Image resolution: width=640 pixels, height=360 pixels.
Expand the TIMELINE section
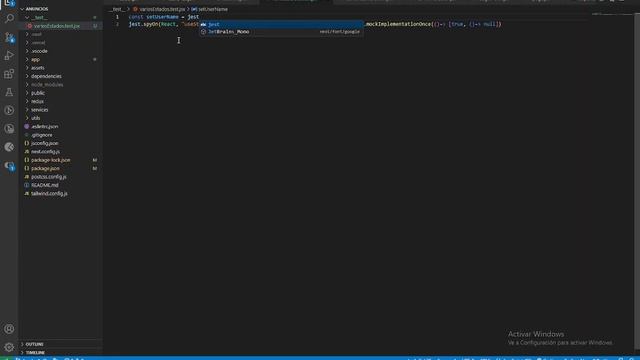click(36, 353)
